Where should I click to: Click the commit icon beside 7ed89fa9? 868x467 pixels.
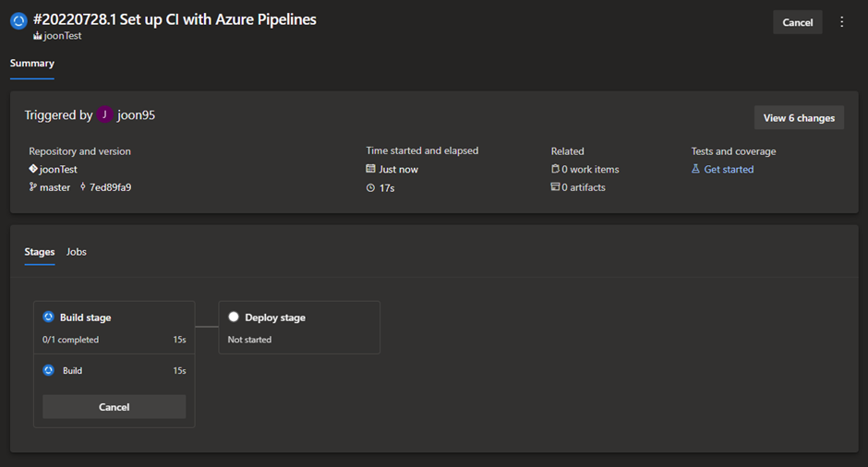click(x=83, y=187)
